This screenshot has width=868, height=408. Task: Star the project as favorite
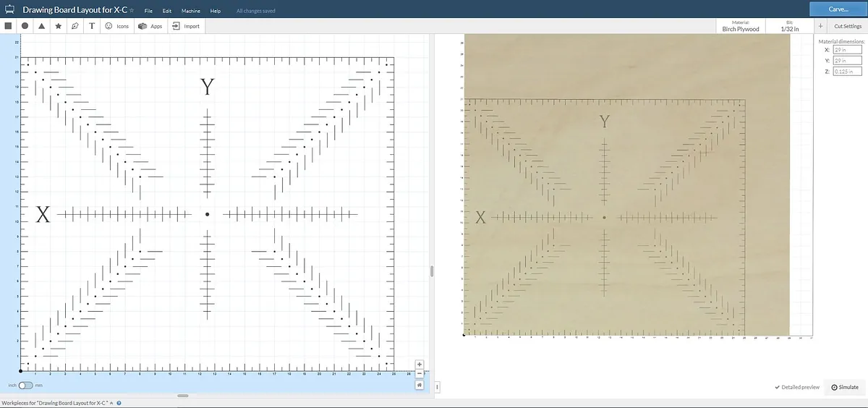[x=132, y=11]
